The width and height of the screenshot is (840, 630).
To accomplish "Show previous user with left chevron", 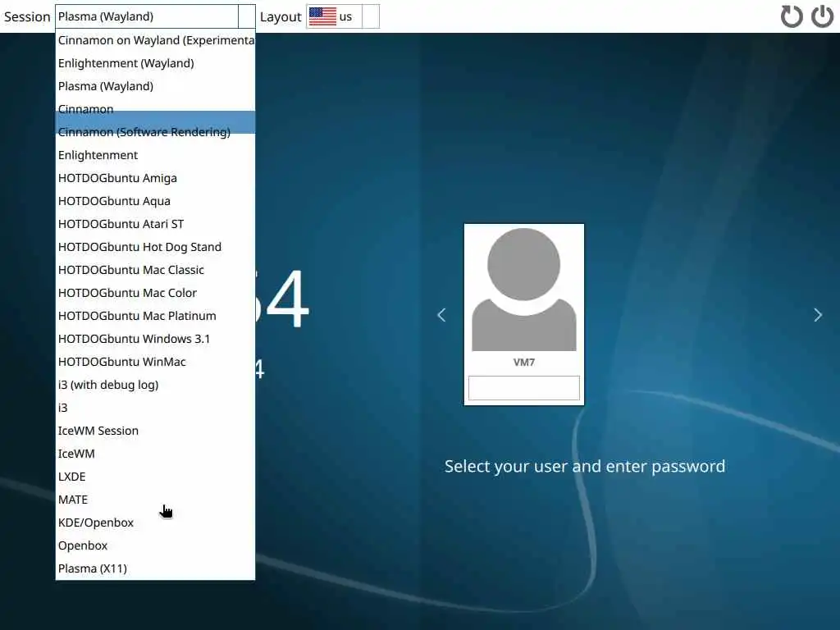I will (x=441, y=315).
